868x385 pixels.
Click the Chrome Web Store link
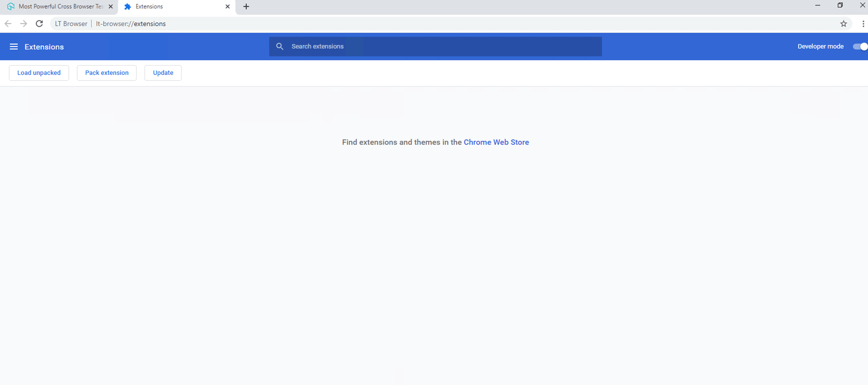(x=496, y=142)
